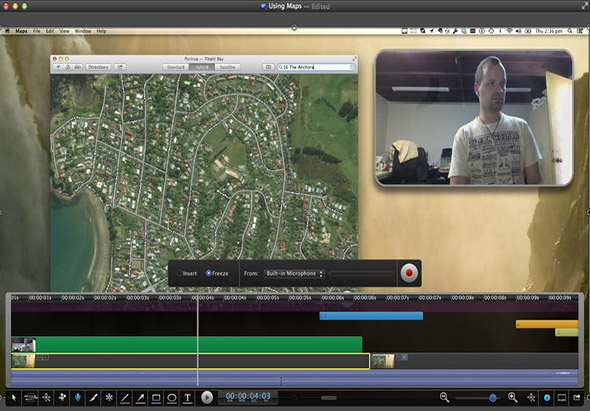Click the Maps share button
Image resolution: width=590 pixels, height=411 pixels.
120,67
